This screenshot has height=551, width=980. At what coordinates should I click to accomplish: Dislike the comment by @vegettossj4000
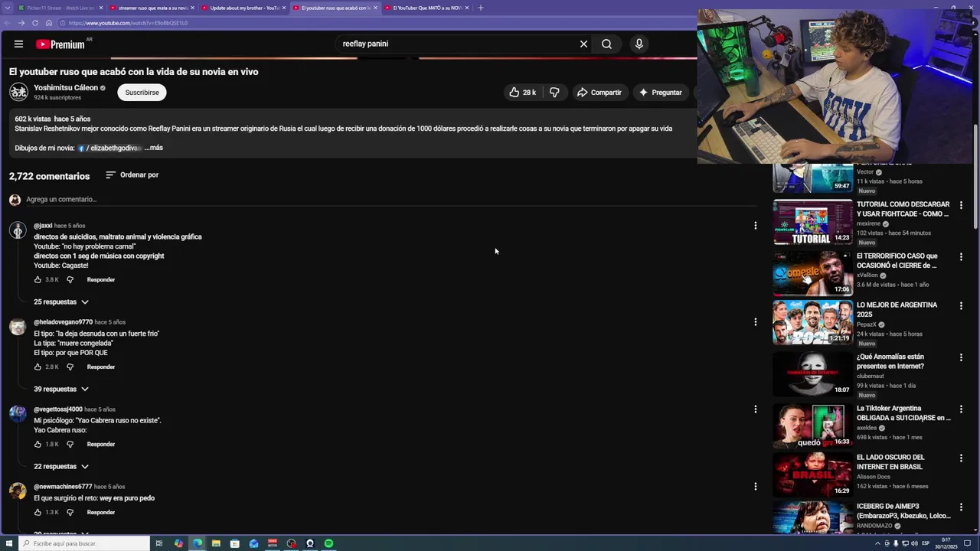pyautogui.click(x=70, y=444)
